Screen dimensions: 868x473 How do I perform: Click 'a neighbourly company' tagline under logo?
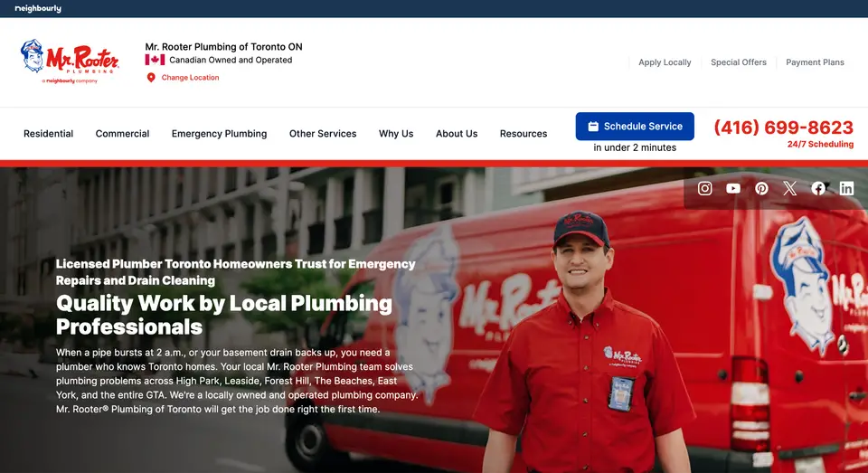pyautogui.click(x=70, y=80)
